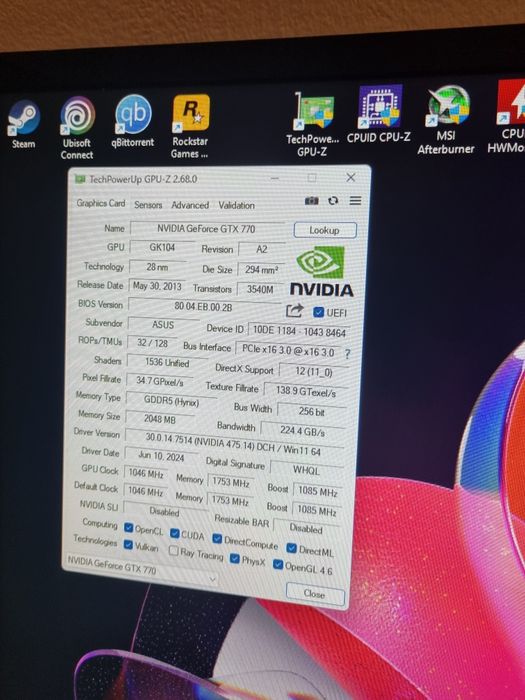This screenshot has height=700, width=525.
Task: Expand GPU selector dropdown NVIDIA GeForce GTX 770
Action: click(x=142, y=569)
